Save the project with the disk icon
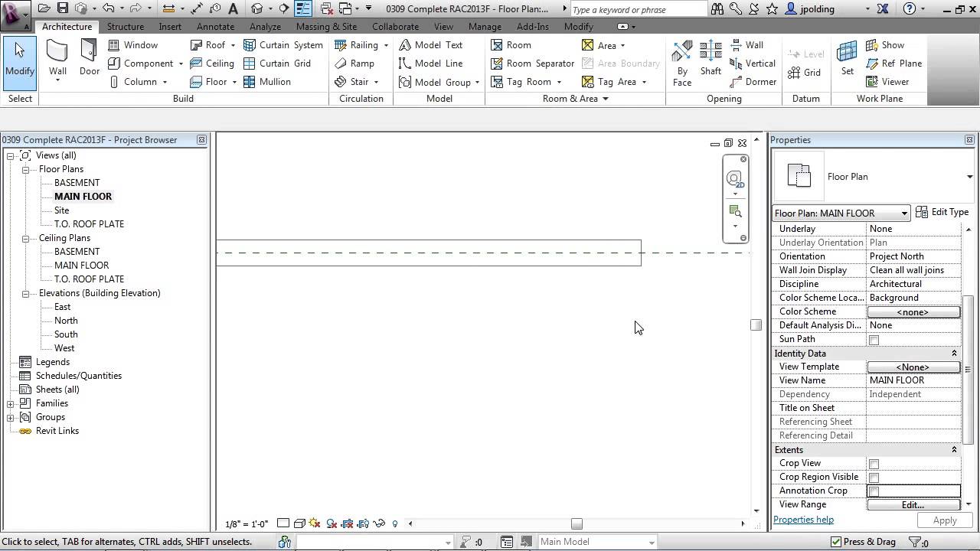Viewport: 980px width, 551px height. pyautogui.click(x=63, y=8)
